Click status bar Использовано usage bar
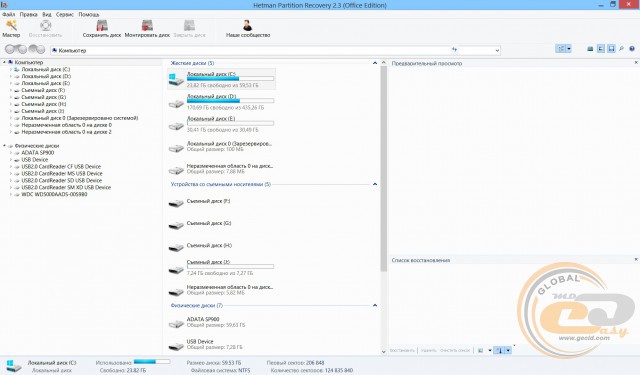 (x=152, y=362)
